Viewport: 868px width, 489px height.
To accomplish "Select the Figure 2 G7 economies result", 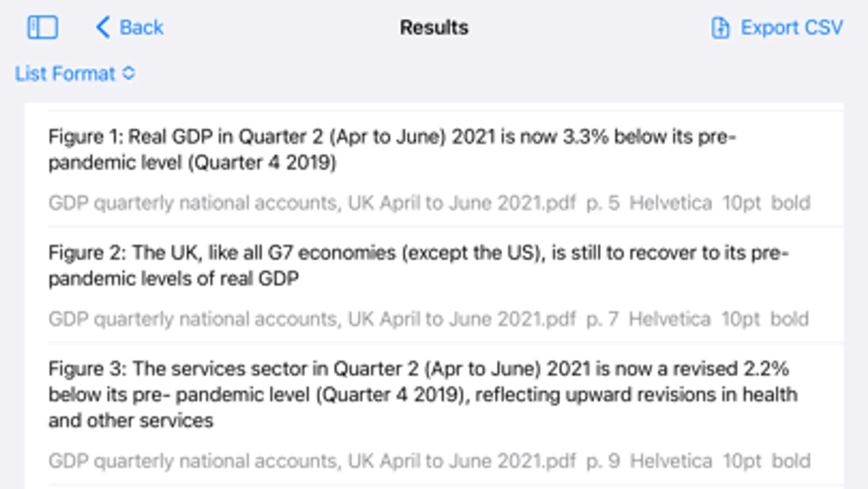I will click(418, 266).
